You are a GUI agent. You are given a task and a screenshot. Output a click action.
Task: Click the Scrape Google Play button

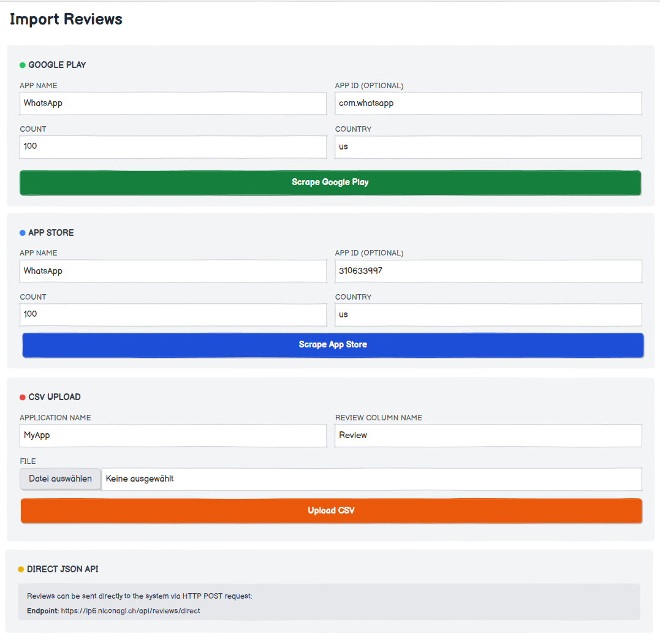click(x=330, y=183)
